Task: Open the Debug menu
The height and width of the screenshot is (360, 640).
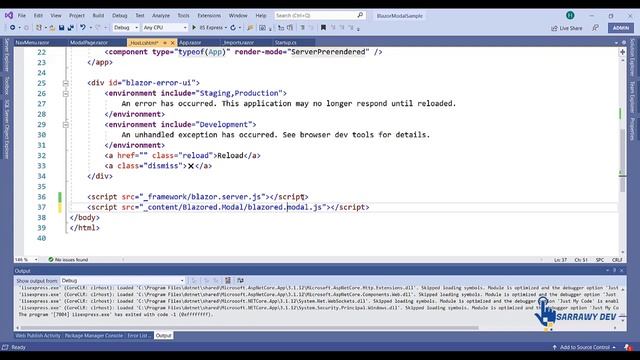Action: coord(120,16)
